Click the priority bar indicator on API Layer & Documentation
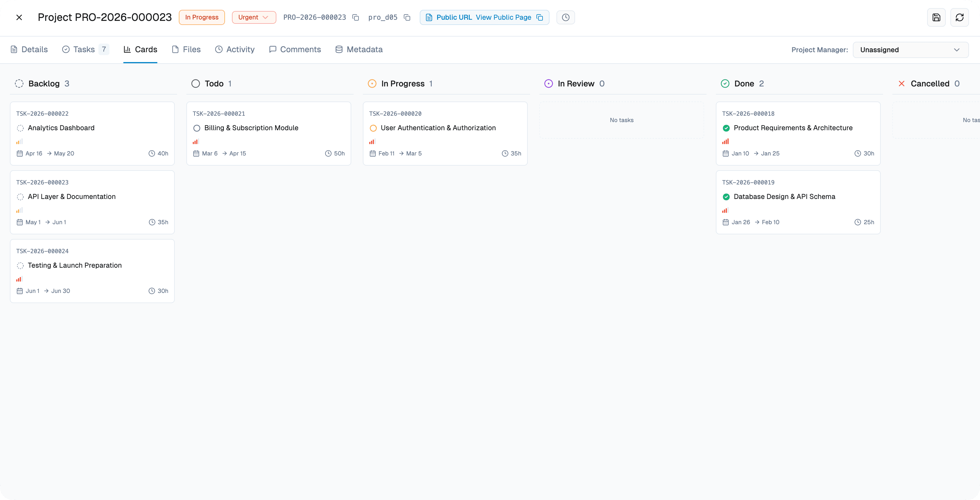980x500 pixels. [x=19, y=210]
